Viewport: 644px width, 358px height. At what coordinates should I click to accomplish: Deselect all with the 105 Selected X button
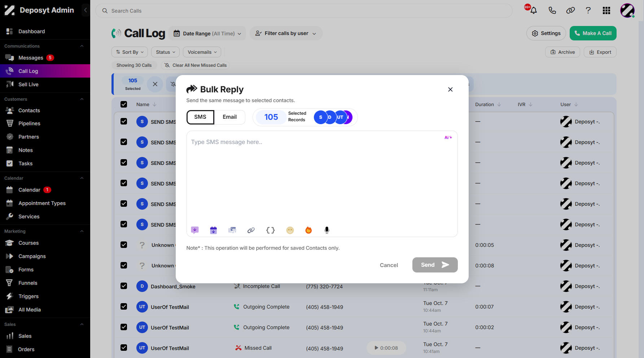(x=155, y=84)
